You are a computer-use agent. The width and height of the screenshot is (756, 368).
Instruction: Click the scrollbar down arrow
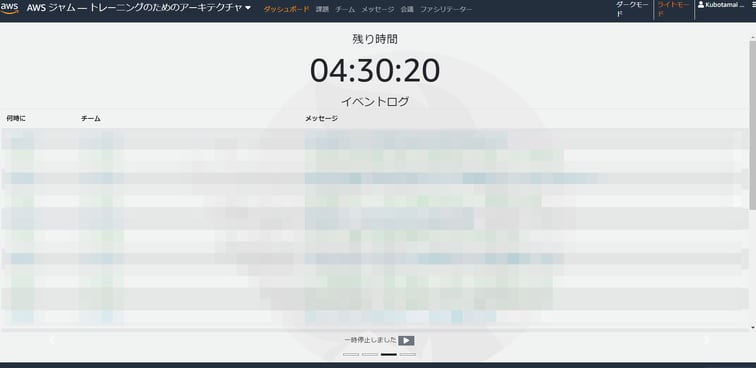753,327
